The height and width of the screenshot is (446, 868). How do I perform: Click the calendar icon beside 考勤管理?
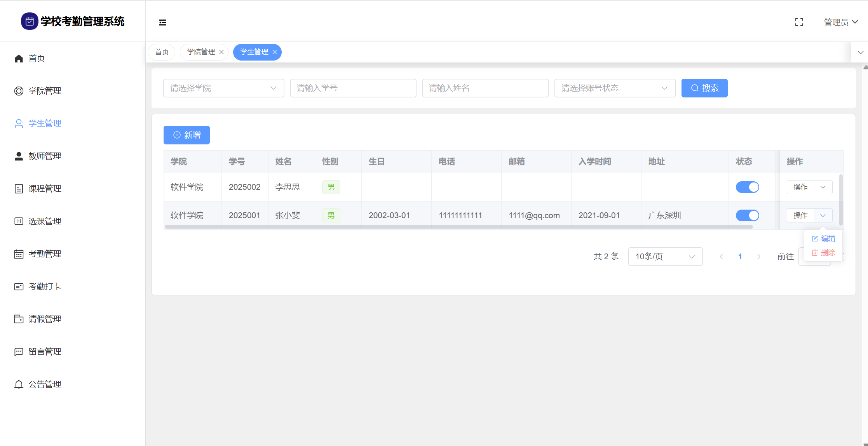pos(19,254)
